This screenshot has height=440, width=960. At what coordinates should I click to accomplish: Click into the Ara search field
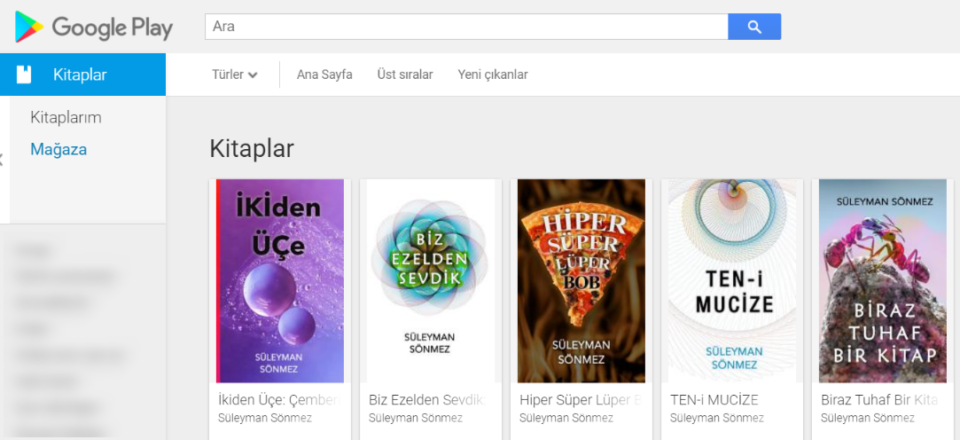point(465,27)
